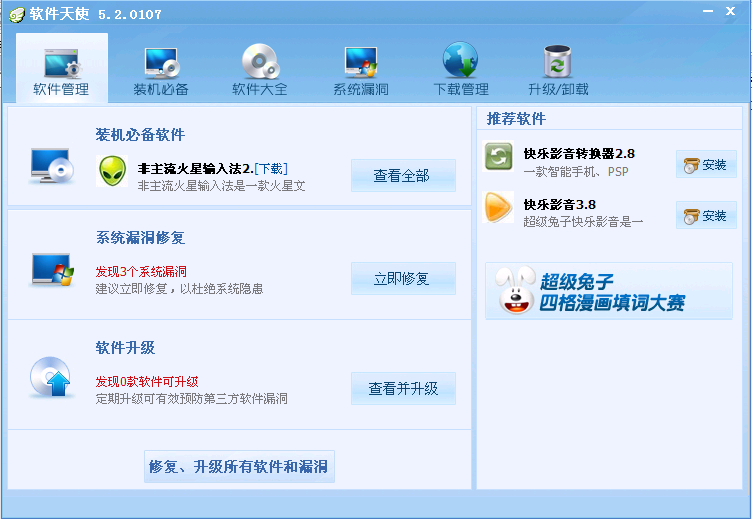Click 超级兔子快乐影音是一 description
752x519 pixels.
583,222
